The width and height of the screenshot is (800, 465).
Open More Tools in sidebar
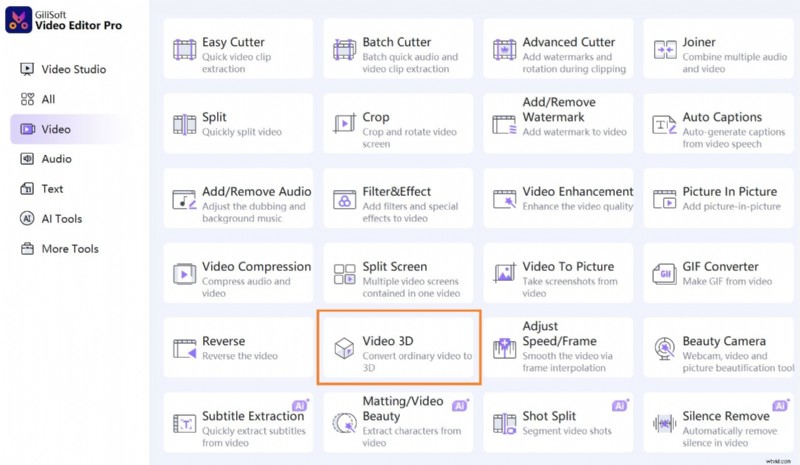(x=59, y=249)
